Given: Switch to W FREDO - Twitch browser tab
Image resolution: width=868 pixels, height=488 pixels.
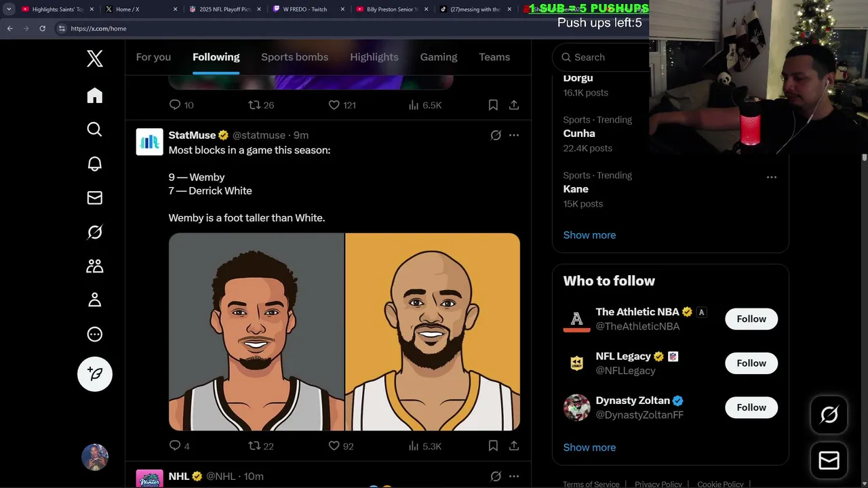Looking at the screenshot, I should pos(308,9).
